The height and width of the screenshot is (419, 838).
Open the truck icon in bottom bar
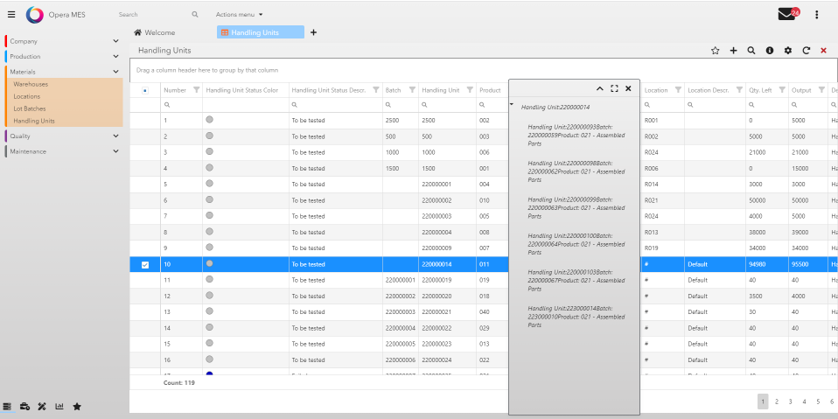click(25, 407)
